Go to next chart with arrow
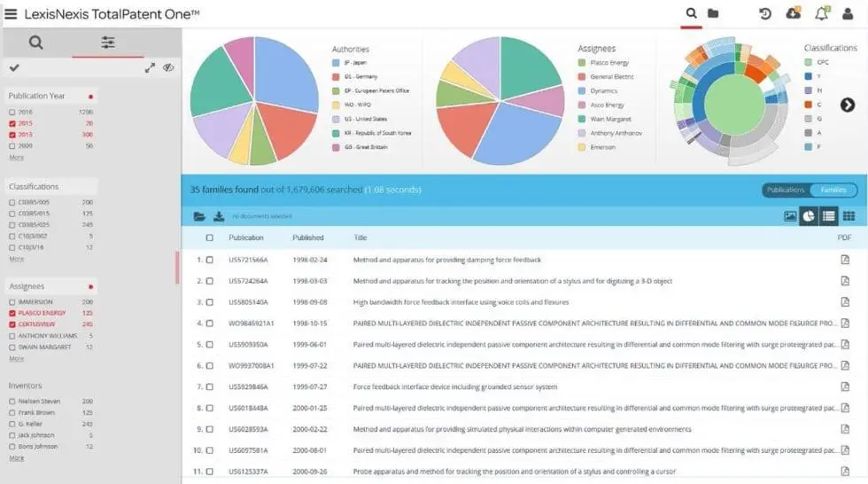 click(x=847, y=105)
